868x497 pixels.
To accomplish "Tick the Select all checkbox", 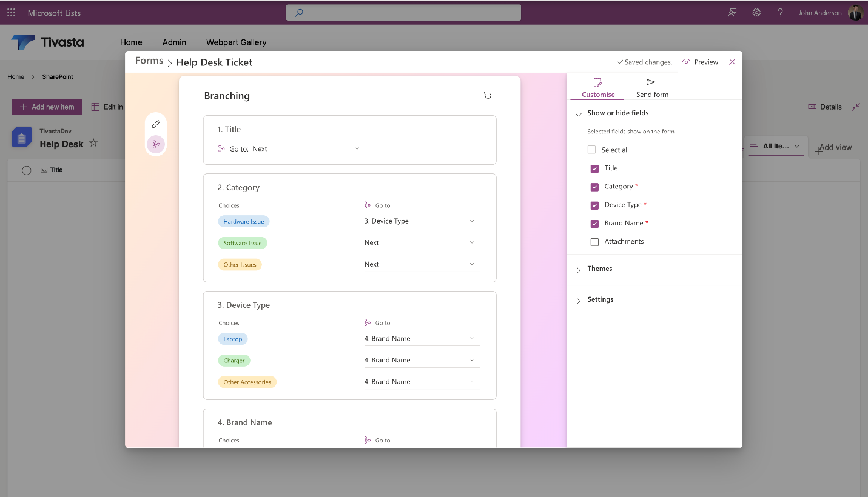I will click(x=591, y=150).
